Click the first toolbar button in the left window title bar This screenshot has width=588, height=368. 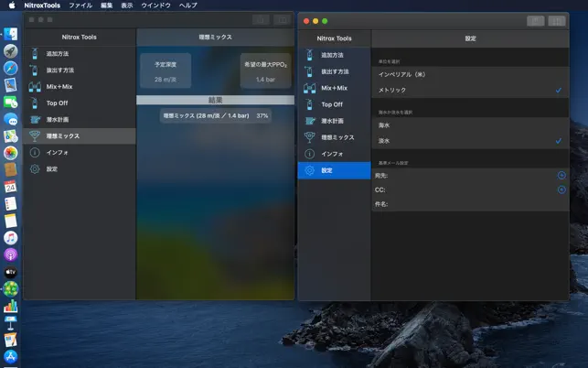(261, 19)
